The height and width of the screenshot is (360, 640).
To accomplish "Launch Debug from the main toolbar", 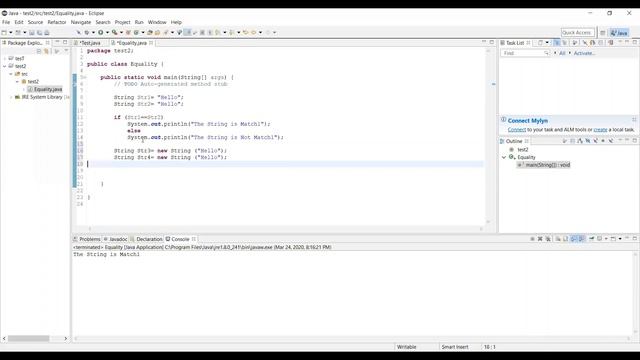I will (87, 32).
